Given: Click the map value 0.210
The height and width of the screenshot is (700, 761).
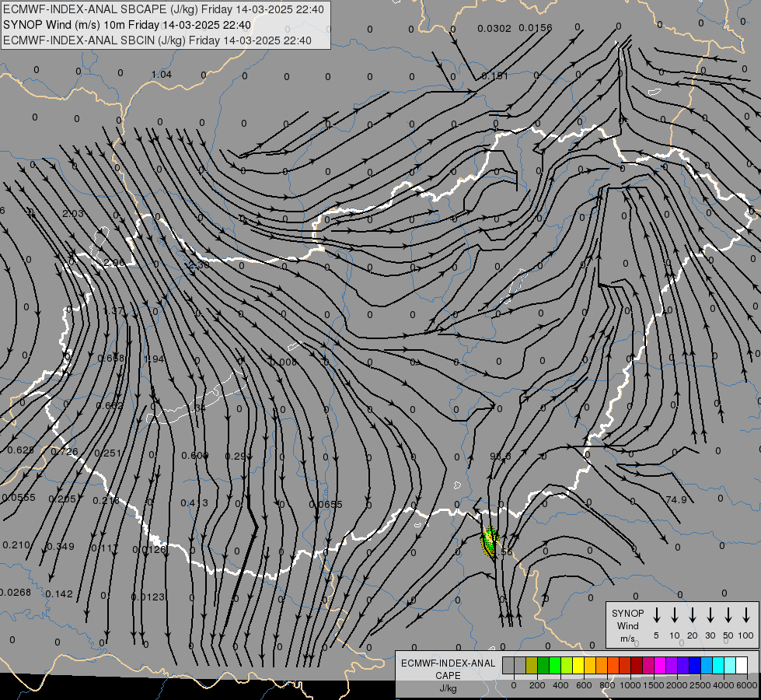Looking at the screenshot, I should 16,545.
